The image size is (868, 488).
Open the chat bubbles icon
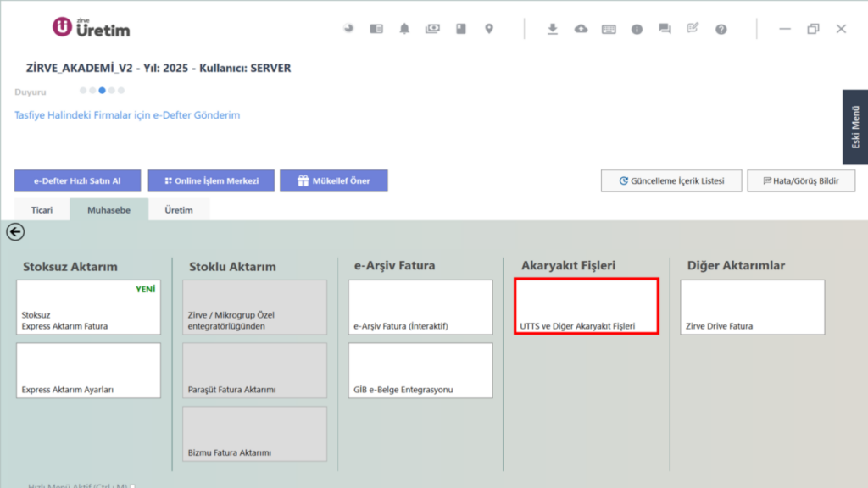[665, 29]
